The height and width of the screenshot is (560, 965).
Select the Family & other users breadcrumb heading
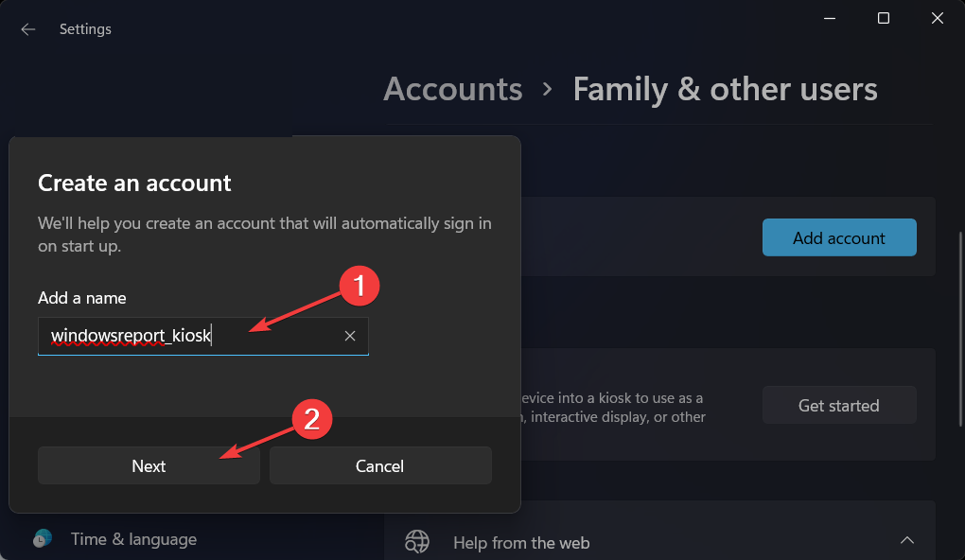point(725,90)
